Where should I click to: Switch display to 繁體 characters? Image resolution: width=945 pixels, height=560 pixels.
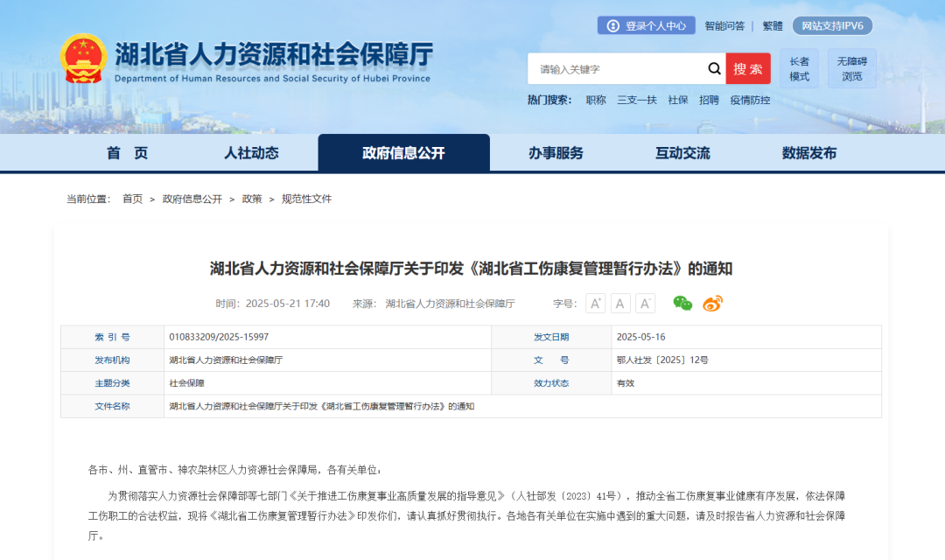coord(772,25)
